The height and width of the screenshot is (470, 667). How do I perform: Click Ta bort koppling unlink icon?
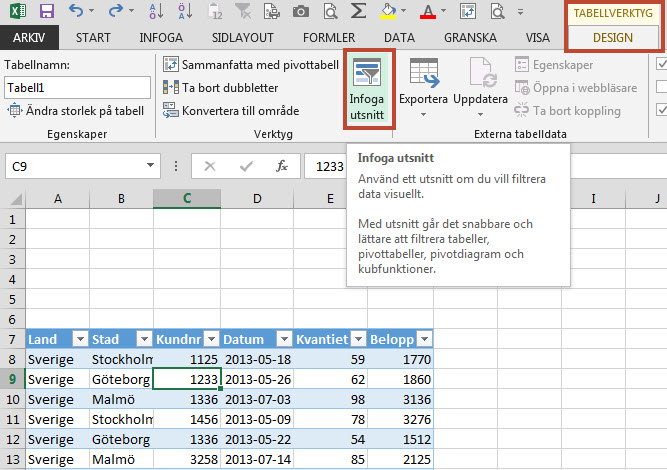pyautogui.click(x=522, y=111)
